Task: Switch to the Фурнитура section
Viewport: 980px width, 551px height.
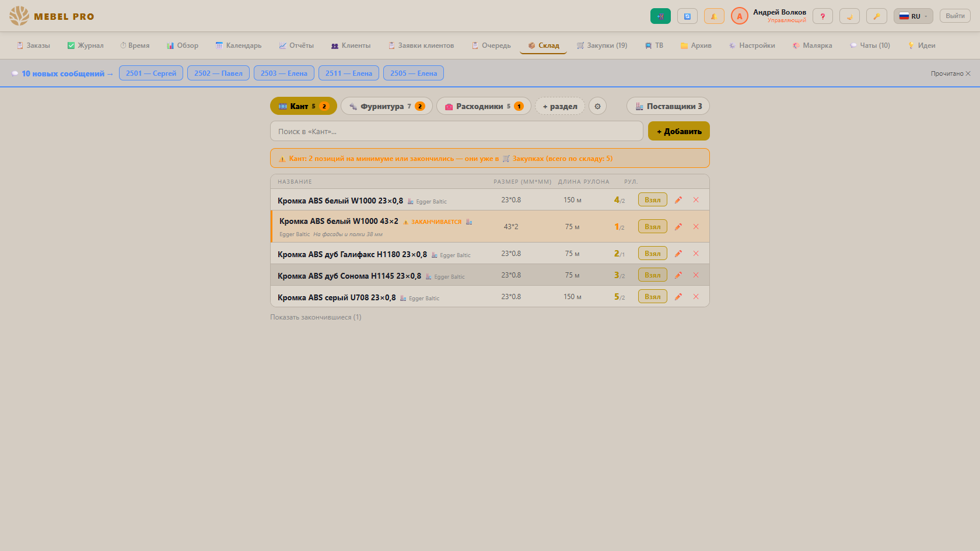Action: coord(387,106)
